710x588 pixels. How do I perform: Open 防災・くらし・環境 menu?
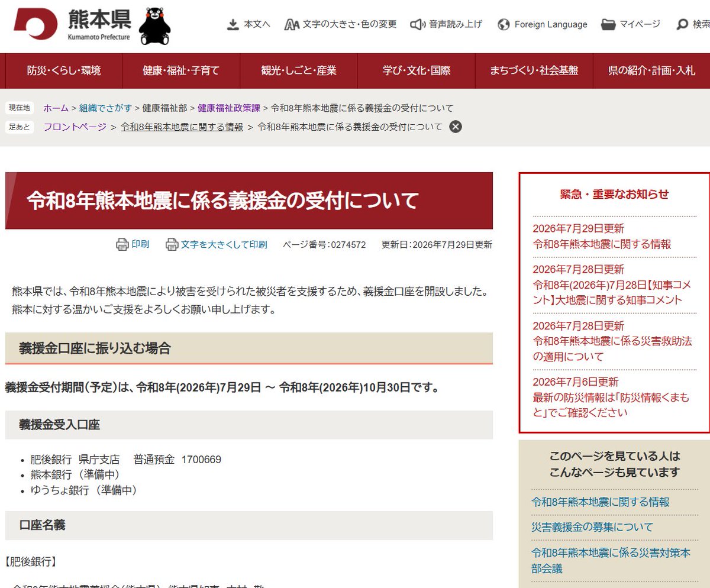64,70
